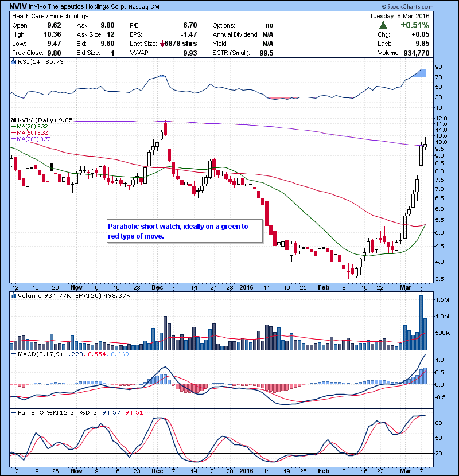Click the red down arrow beside Last Size
Screen dimensions: 459x476
tap(162, 44)
